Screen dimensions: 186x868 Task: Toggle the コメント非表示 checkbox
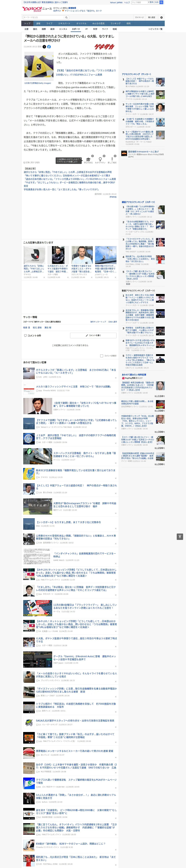click(x=102, y=356)
